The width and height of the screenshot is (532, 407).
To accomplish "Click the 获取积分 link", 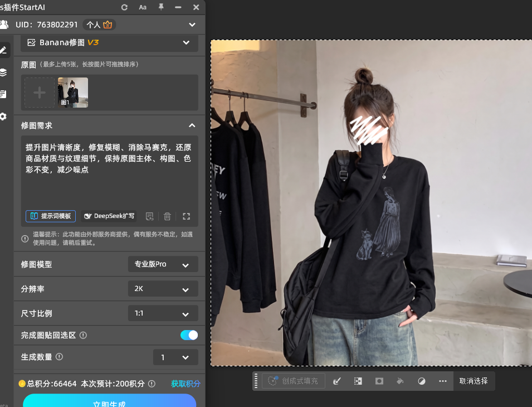I will (186, 384).
